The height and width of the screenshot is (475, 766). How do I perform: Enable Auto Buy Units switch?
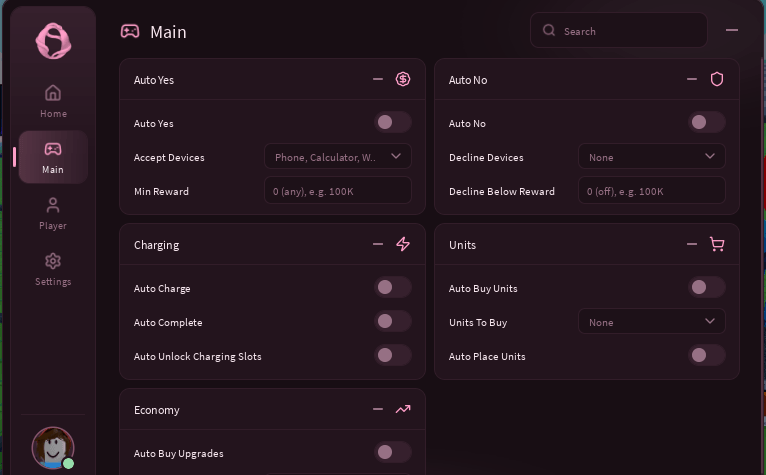click(707, 287)
